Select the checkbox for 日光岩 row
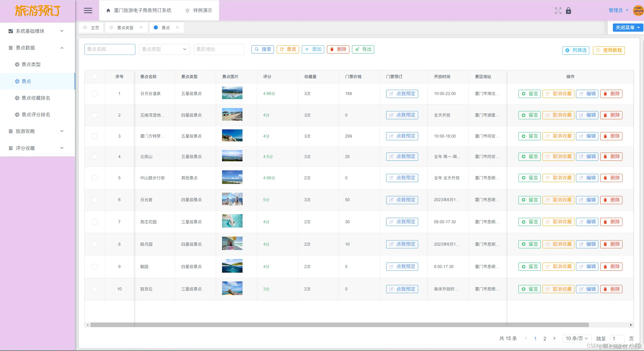 (x=95, y=200)
